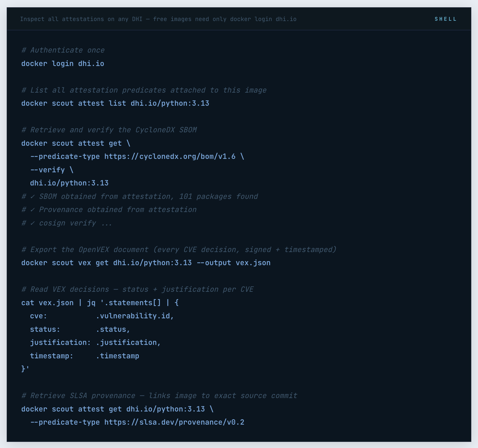Click the Provenance obtained from attestation comment
This screenshot has height=448, width=478.
(109, 209)
